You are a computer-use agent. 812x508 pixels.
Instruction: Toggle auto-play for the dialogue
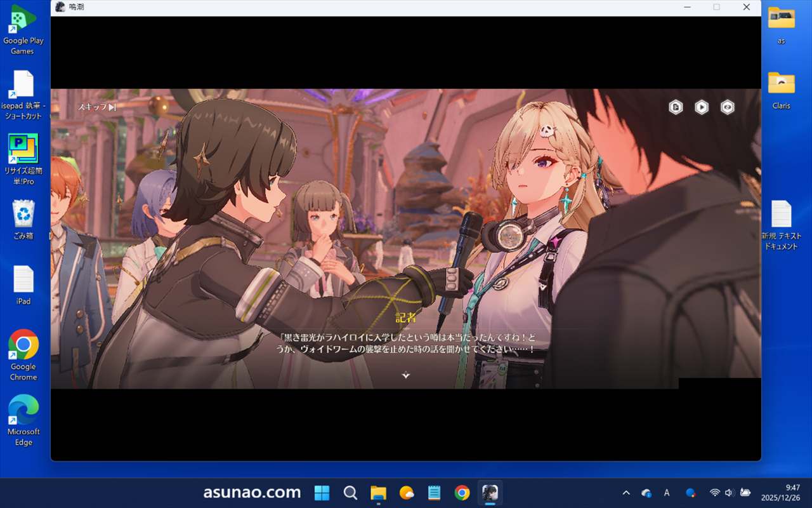pyautogui.click(x=702, y=107)
